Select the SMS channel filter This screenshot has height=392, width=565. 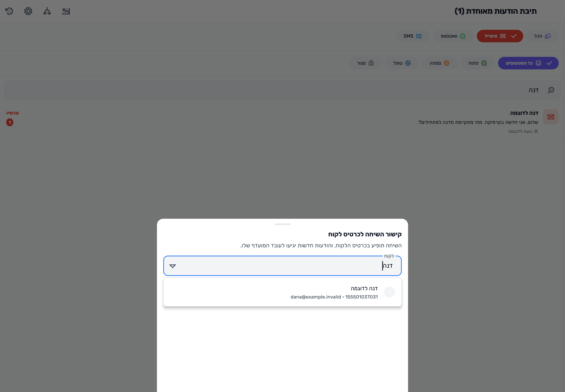tap(413, 36)
